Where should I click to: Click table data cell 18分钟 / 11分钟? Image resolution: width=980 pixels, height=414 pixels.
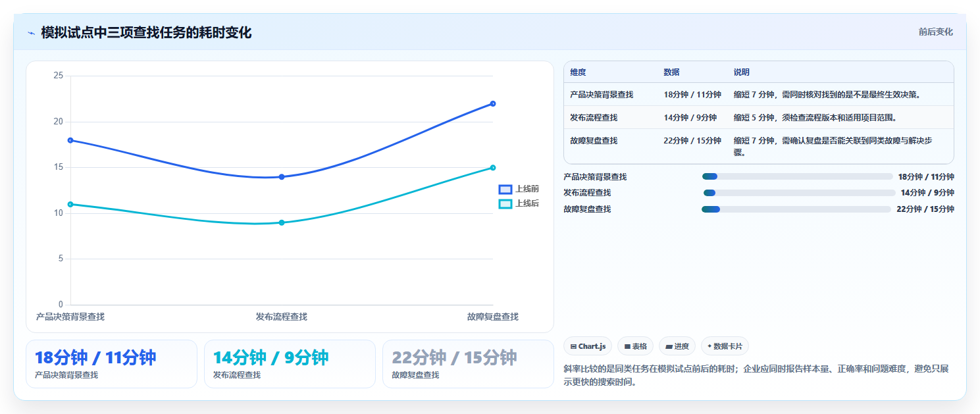(692, 95)
